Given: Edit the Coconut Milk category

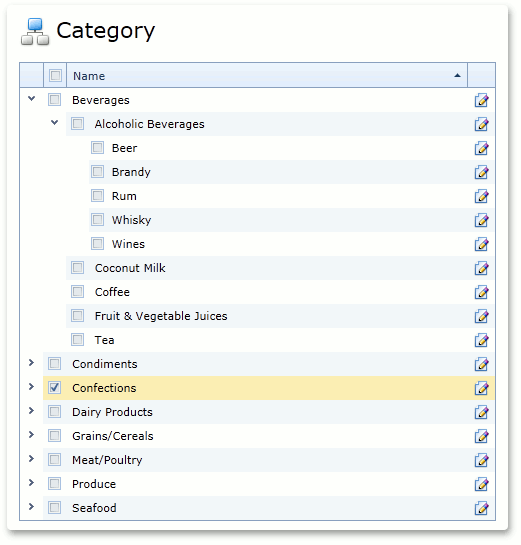Looking at the screenshot, I should tap(481, 268).
